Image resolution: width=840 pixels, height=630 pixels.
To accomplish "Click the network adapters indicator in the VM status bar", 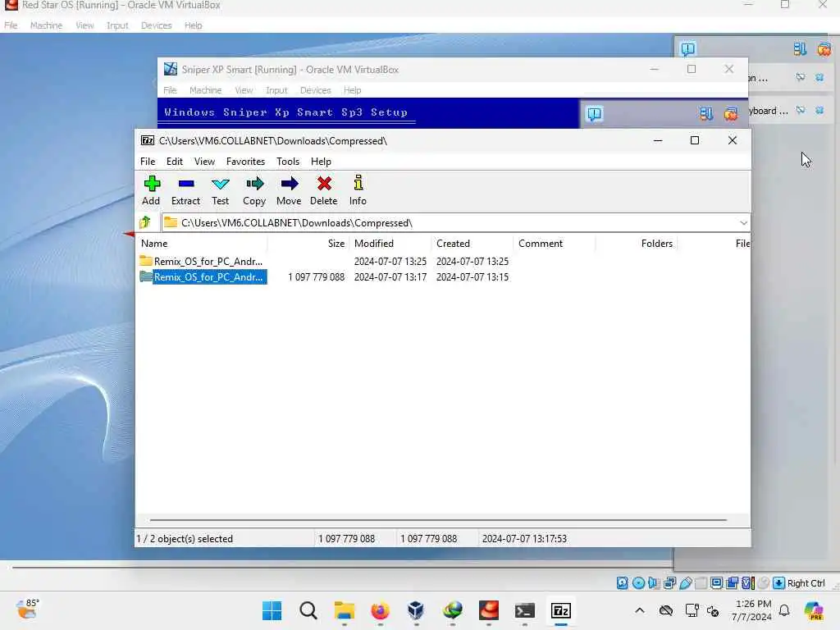I will click(669, 583).
